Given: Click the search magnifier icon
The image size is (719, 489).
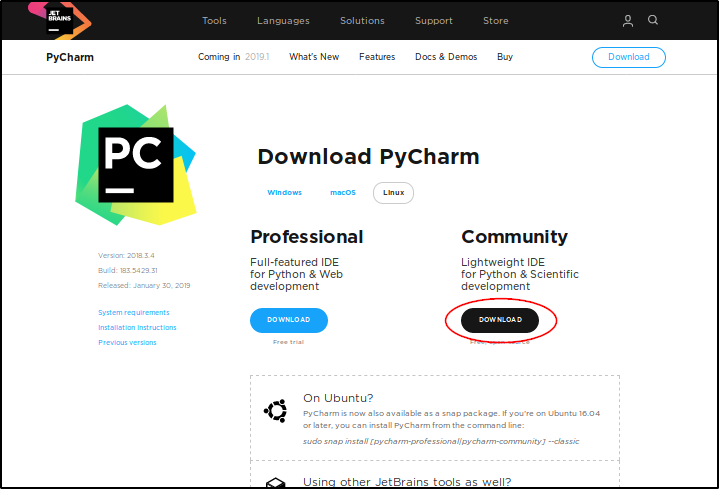Looking at the screenshot, I should pos(653,21).
